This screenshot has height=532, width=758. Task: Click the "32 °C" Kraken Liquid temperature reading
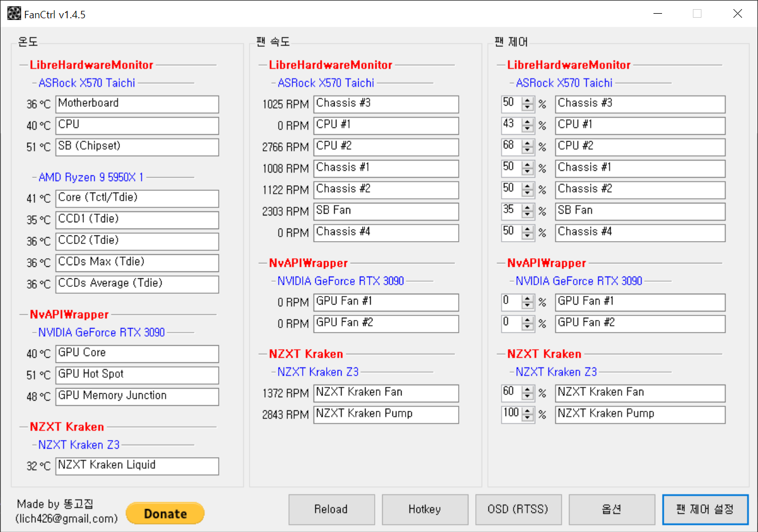coord(38,466)
